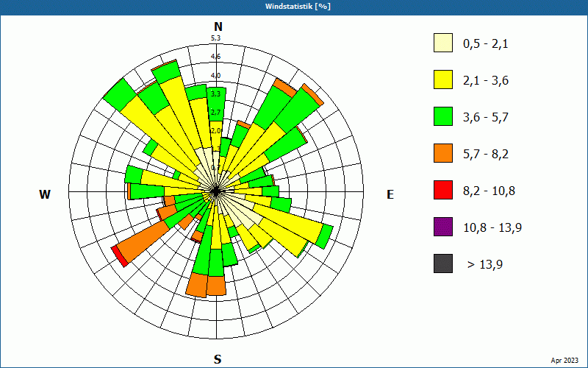This screenshot has width=588, height=368.
Task: Click the legend label '3,6 - 5,7'
Action: click(486, 118)
